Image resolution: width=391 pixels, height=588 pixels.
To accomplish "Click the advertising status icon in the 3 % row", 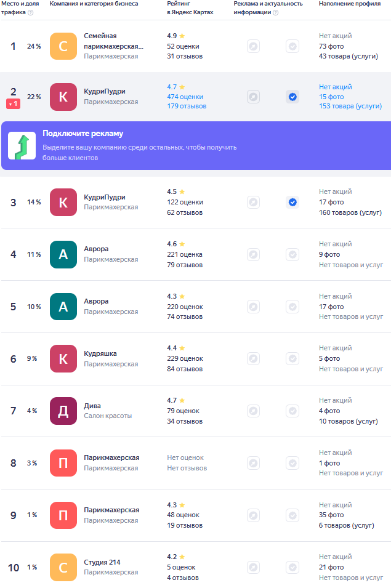I will click(x=254, y=463).
